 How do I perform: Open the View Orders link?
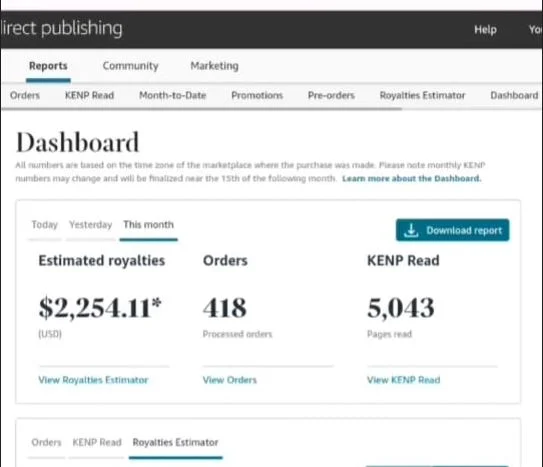click(230, 380)
